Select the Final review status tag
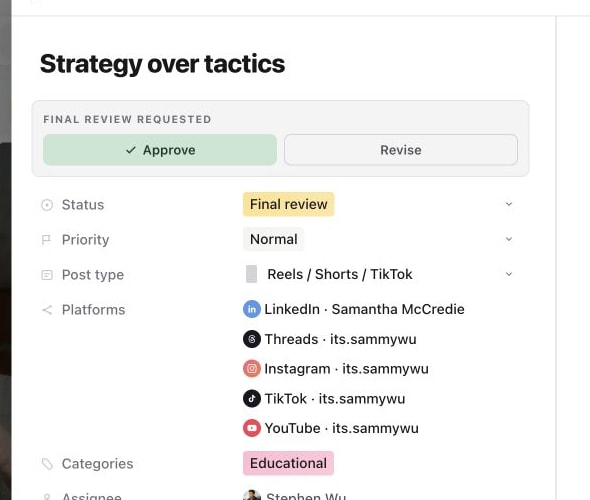The height and width of the screenshot is (500, 590). point(289,204)
